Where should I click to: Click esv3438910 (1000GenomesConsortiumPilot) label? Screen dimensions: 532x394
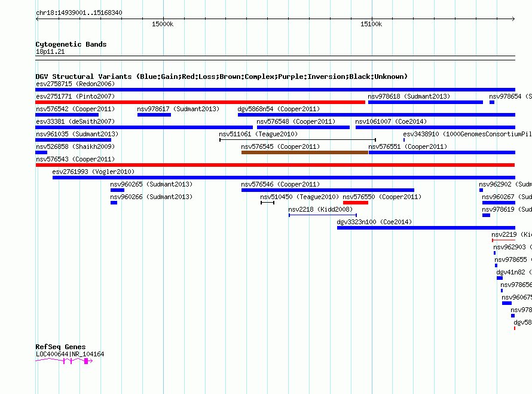[x=467, y=134]
